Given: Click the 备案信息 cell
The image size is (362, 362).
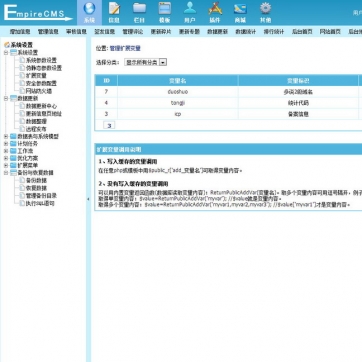Looking at the screenshot, I should pyautogui.click(x=298, y=114).
